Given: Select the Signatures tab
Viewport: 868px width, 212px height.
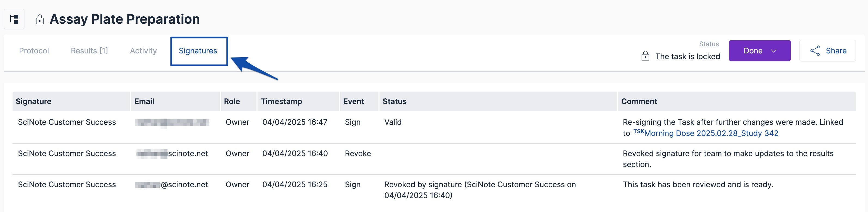Looking at the screenshot, I should click(198, 51).
